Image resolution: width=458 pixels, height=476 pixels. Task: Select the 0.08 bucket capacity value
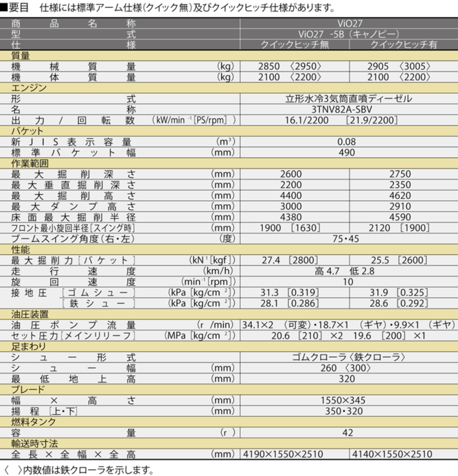point(346,142)
